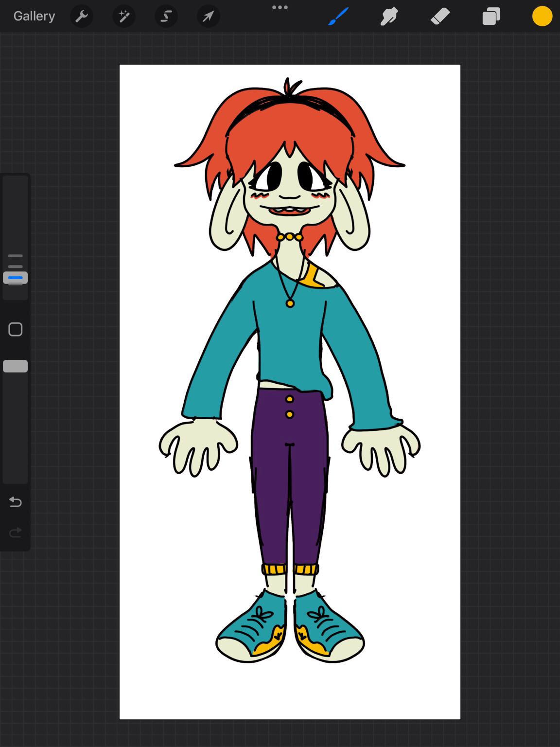Open the Adjustments magic wand menu

coord(124,17)
